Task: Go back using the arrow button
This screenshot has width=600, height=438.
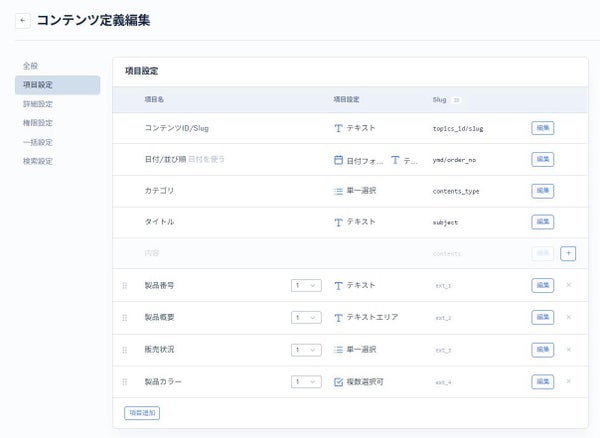Action: pos(23,20)
